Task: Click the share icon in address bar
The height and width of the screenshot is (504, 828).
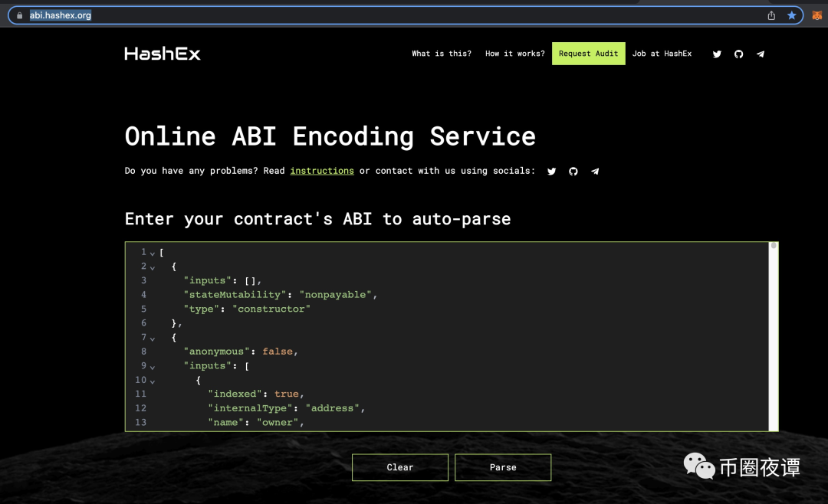Action: pyautogui.click(x=771, y=15)
